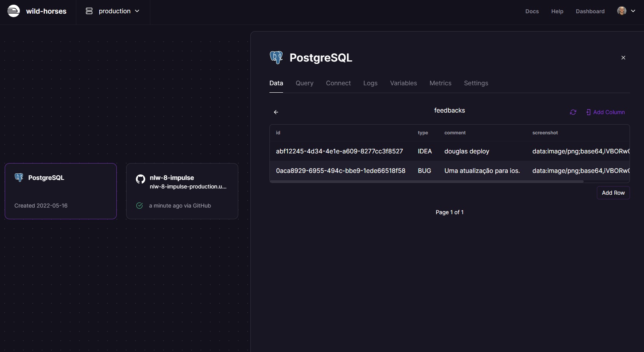644x352 pixels.
Task: Select id cell 0aca8929-6955-494c-bbe9-1ede66518f58
Action: [341, 171]
